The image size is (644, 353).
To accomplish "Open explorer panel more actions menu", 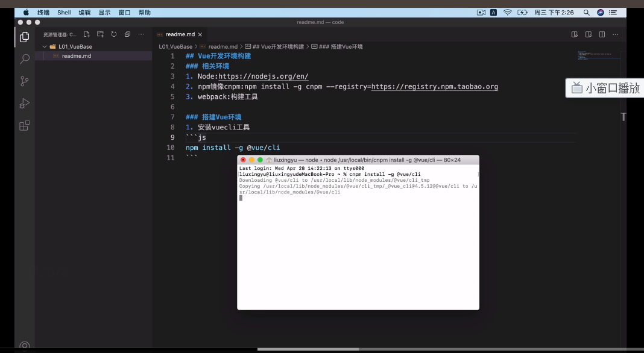I will [141, 34].
